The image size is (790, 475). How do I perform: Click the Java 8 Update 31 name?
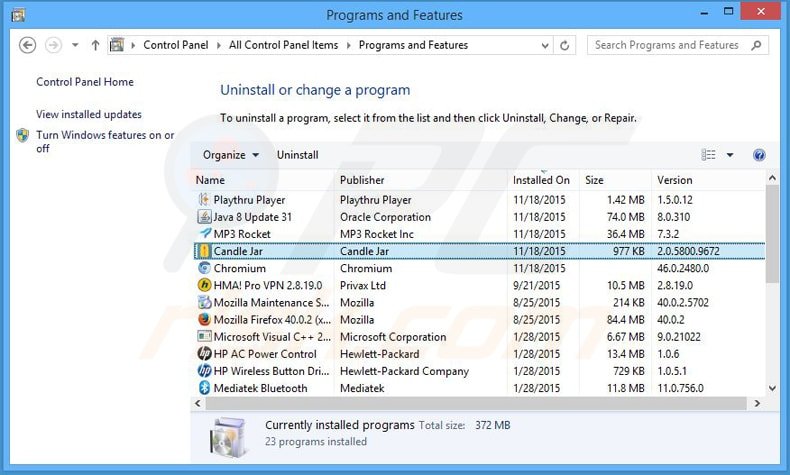coord(252,217)
